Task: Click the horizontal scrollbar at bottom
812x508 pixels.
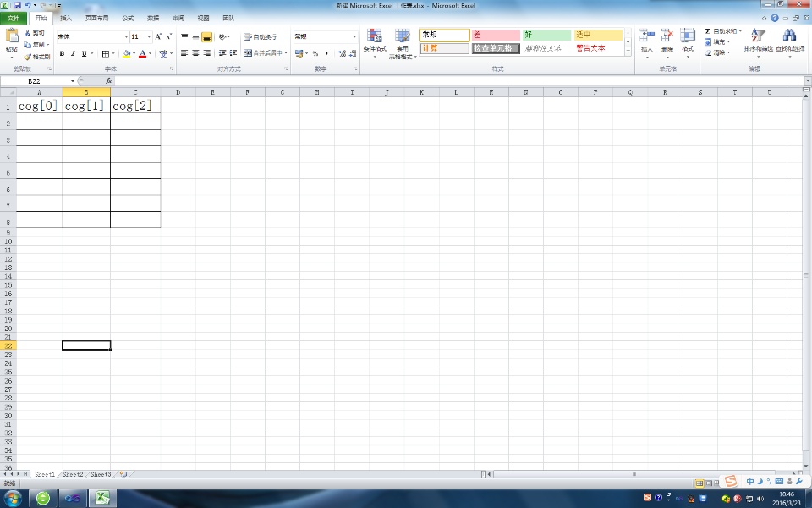Action: click(x=634, y=474)
